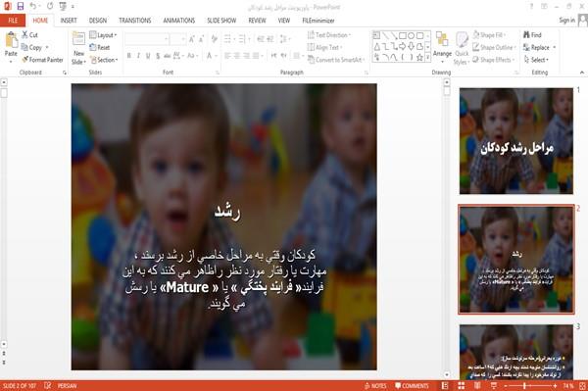Click Convert to SmartArt

tap(335, 60)
